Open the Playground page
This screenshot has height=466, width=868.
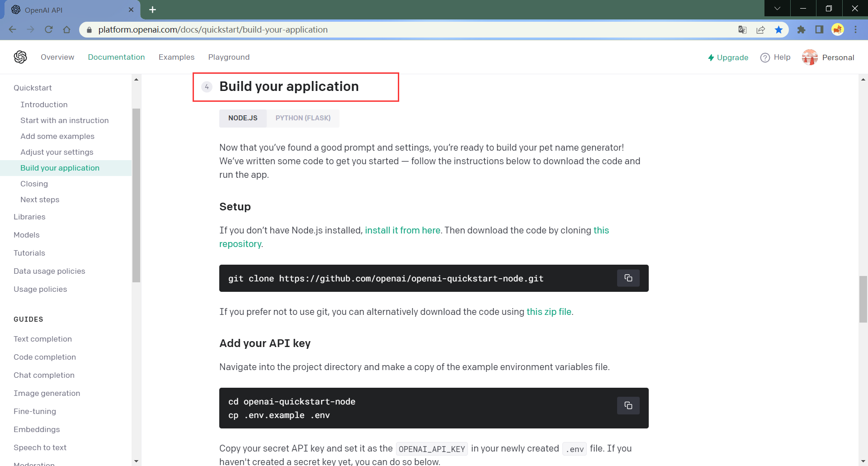pos(229,57)
